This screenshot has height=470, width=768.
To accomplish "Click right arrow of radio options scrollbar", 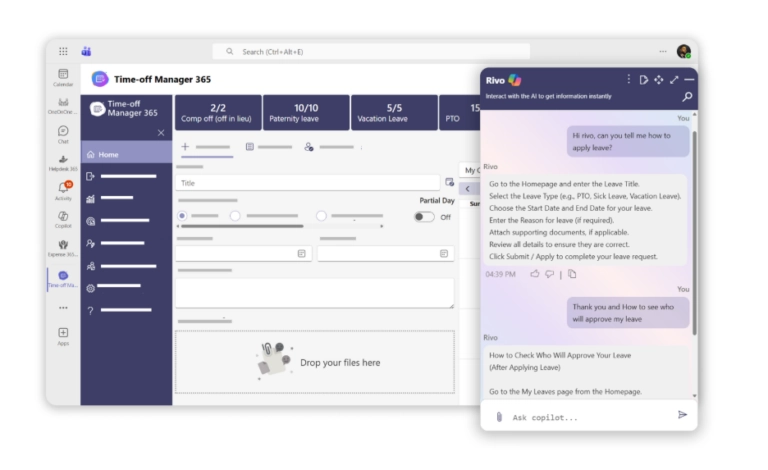I will [x=382, y=226].
